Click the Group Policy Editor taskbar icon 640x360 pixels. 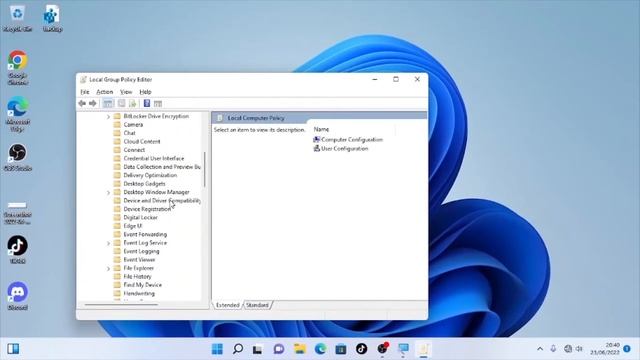coord(423,349)
